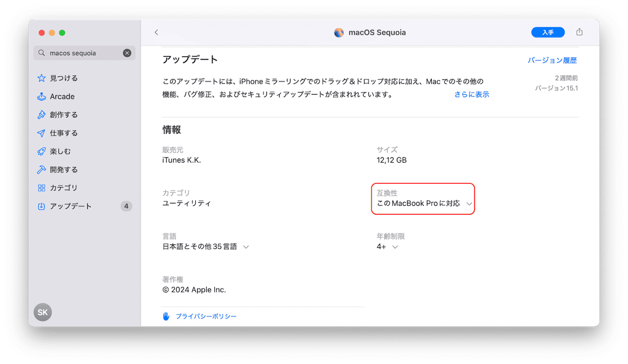The width and height of the screenshot is (628, 364).
Task: Click the 創作する paintbrush icon
Action: coord(42,115)
